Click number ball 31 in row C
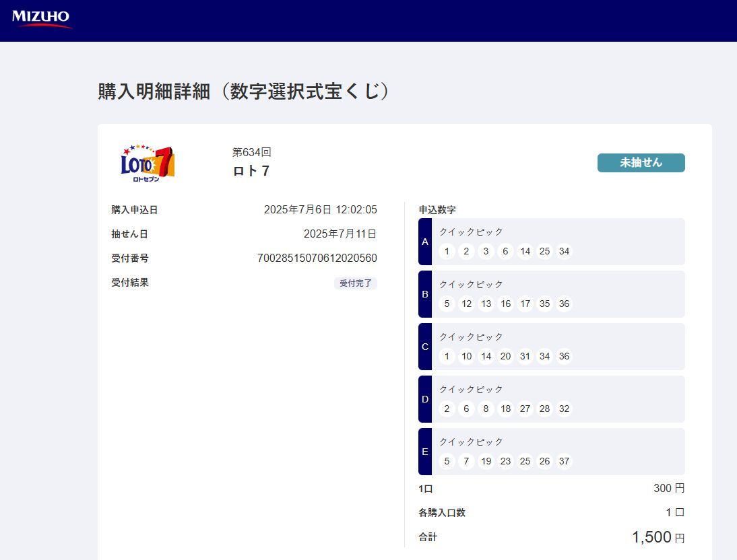 (525, 356)
